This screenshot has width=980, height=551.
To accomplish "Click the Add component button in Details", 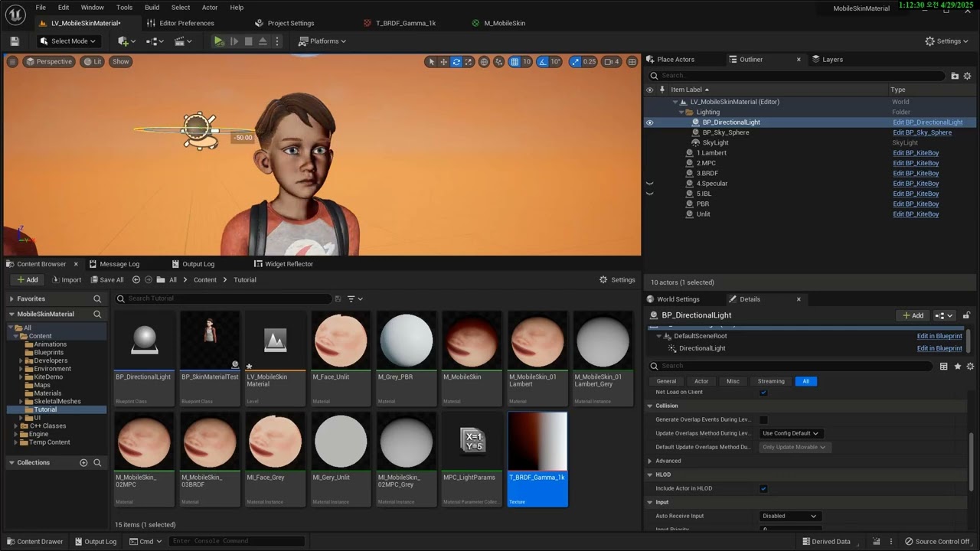I will (913, 315).
